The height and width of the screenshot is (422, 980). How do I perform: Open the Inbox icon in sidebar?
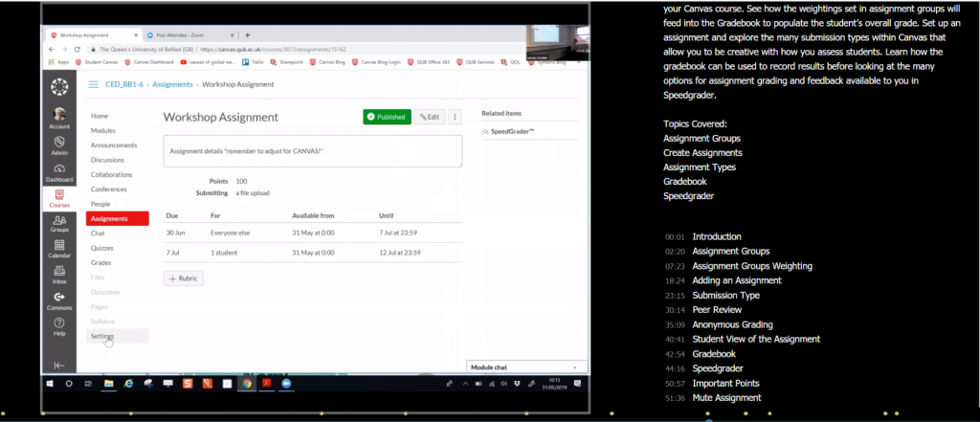[x=59, y=275]
